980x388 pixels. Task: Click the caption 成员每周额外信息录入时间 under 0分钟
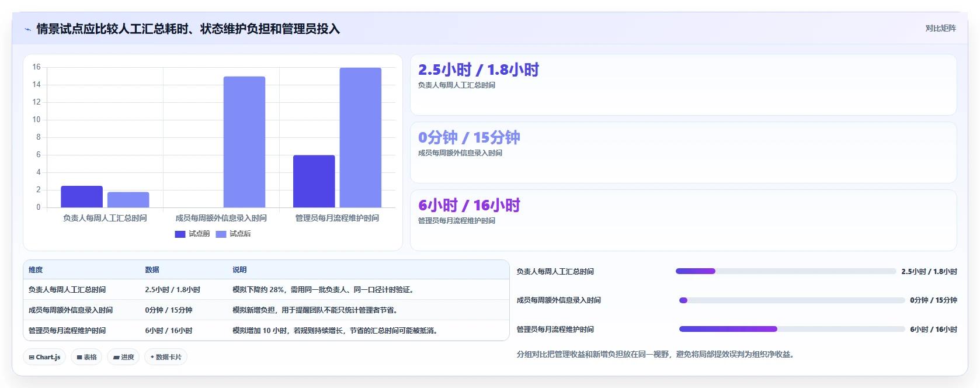coord(460,153)
